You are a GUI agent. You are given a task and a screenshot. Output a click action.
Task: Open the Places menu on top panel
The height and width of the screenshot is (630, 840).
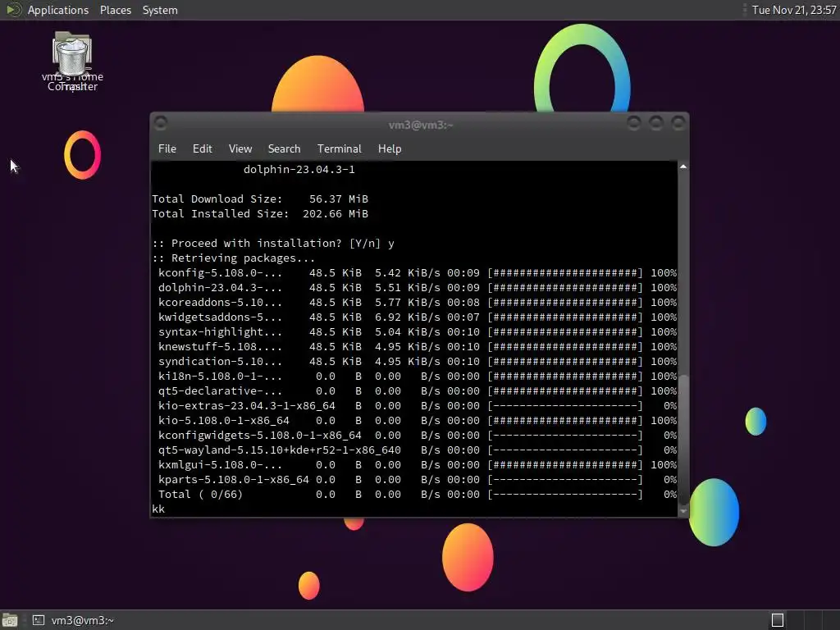(115, 10)
